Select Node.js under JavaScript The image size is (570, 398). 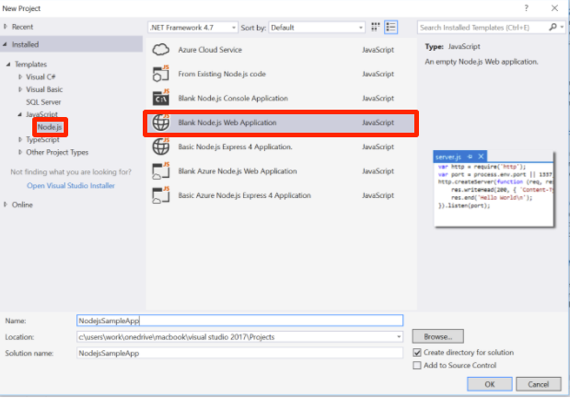click(50, 127)
